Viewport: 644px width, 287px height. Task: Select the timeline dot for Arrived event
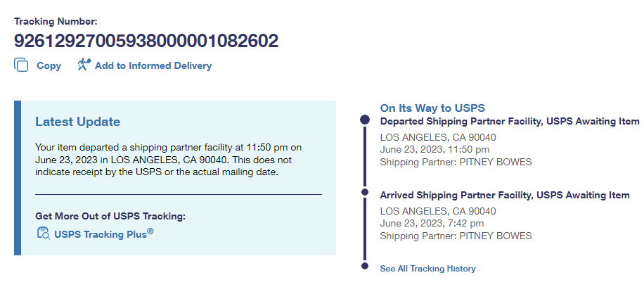point(364,192)
